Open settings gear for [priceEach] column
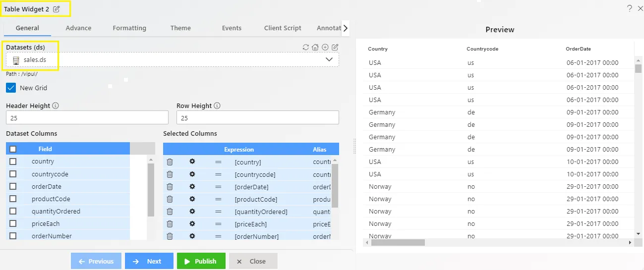The width and height of the screenshot is (644, 270). click(x=192, y=223)
